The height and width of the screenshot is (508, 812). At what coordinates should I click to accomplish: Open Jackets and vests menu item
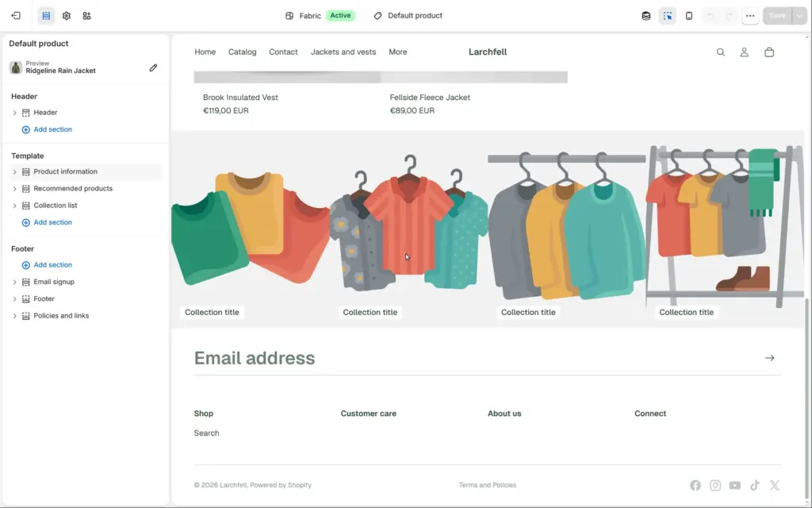pyautogui.click(x=343, y=52)
